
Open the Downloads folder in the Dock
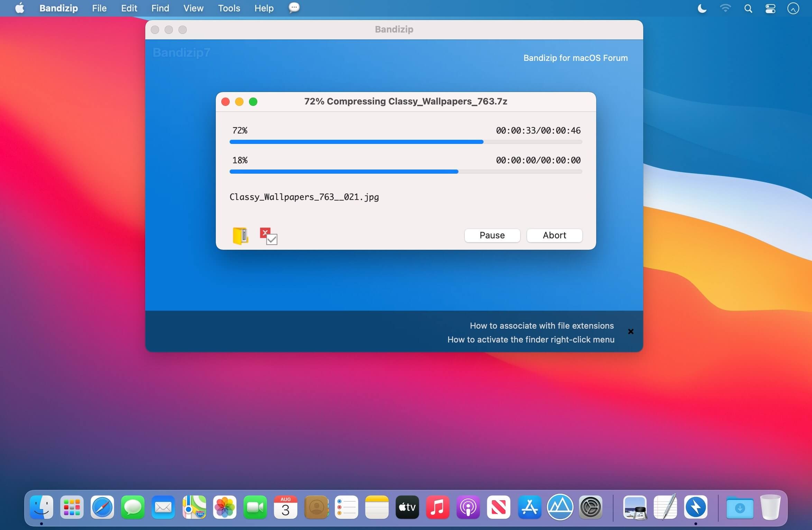[x=740, y=507]
